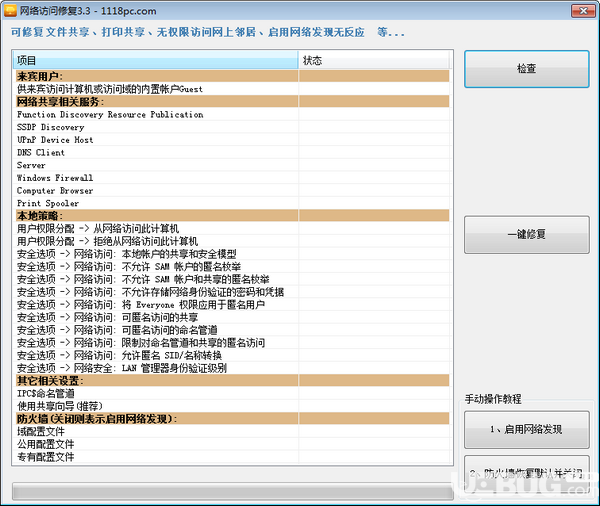
Task: Select 本地帐户的共享和安全模型 row
Action: pos(232,254)
